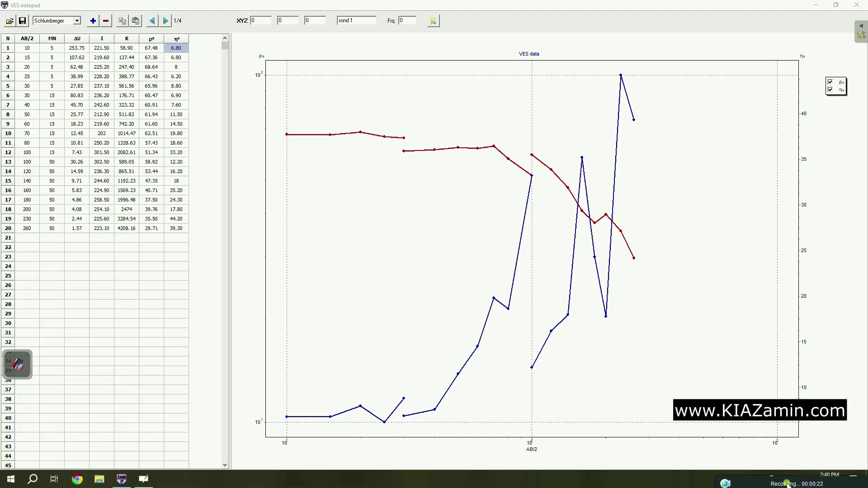The height and width of the screenshot is (488, 868).
Task: Open Chrome from the taskbar
Action: tap(77, 479)
